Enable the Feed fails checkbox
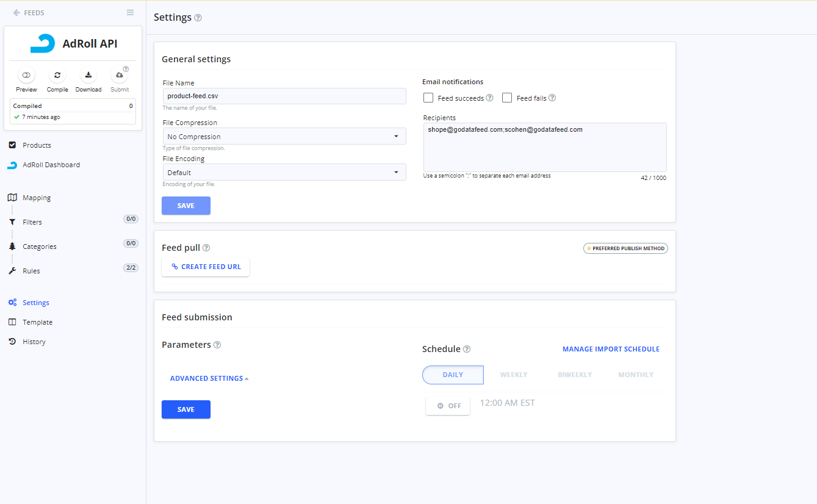This screenshot has height=504, width=817. (507, 98)
